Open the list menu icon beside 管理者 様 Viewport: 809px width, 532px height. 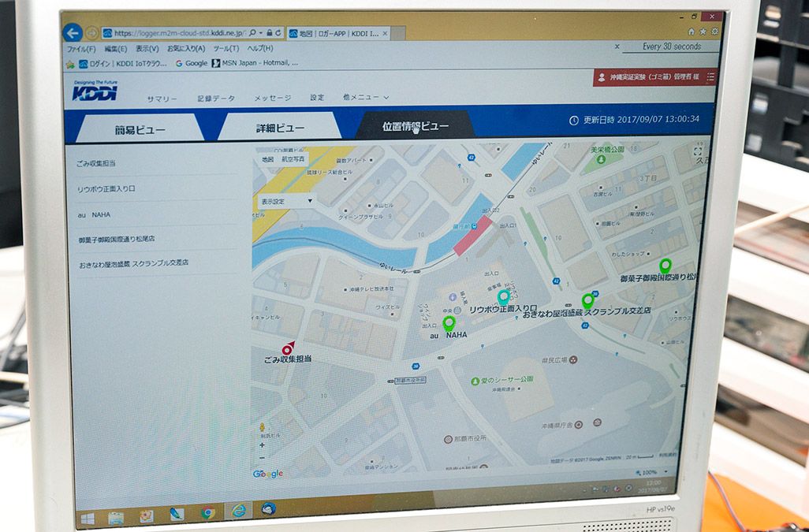(710, 76)
